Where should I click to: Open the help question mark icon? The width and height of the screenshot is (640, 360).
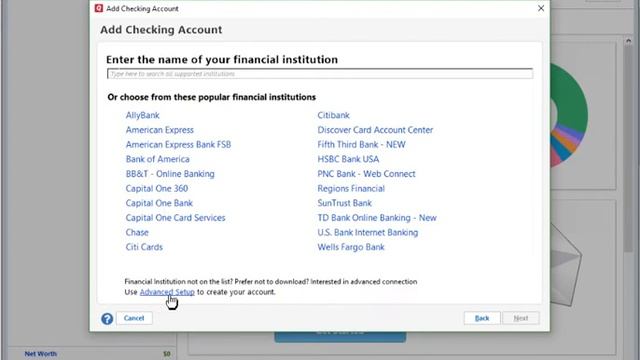[x=107, y=318]
